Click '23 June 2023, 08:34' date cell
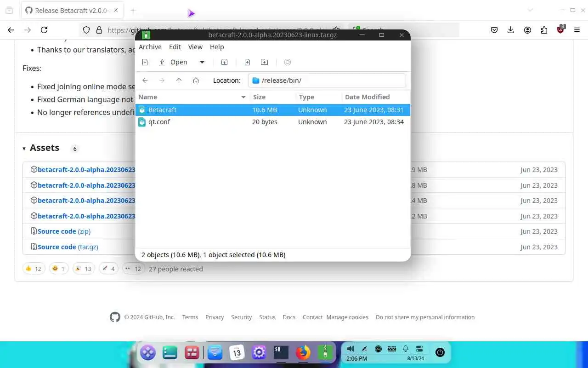 coord(374,122)
